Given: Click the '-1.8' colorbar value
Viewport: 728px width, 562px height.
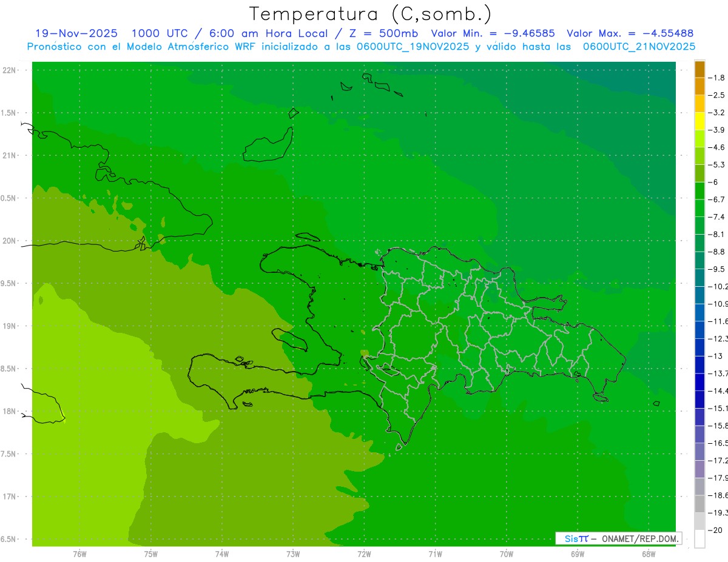Looking at the screenshot, I should coord(718,78).
